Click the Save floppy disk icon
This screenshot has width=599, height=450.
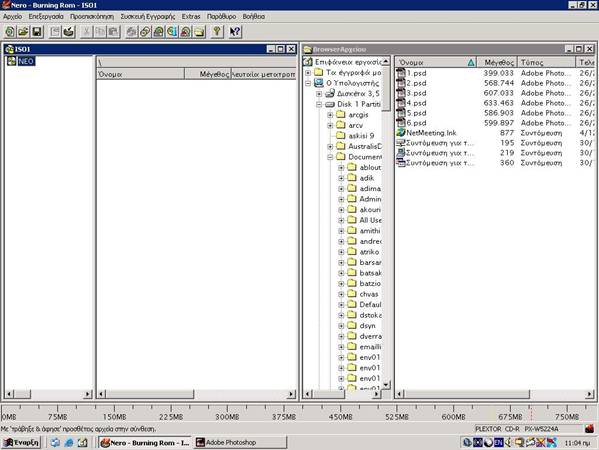(x=37, y=32)
